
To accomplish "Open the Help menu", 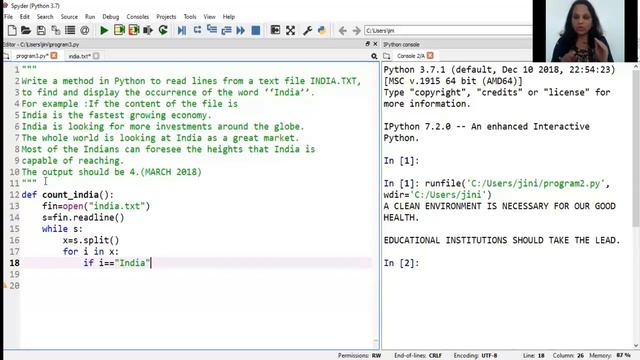I will [229, 17].
